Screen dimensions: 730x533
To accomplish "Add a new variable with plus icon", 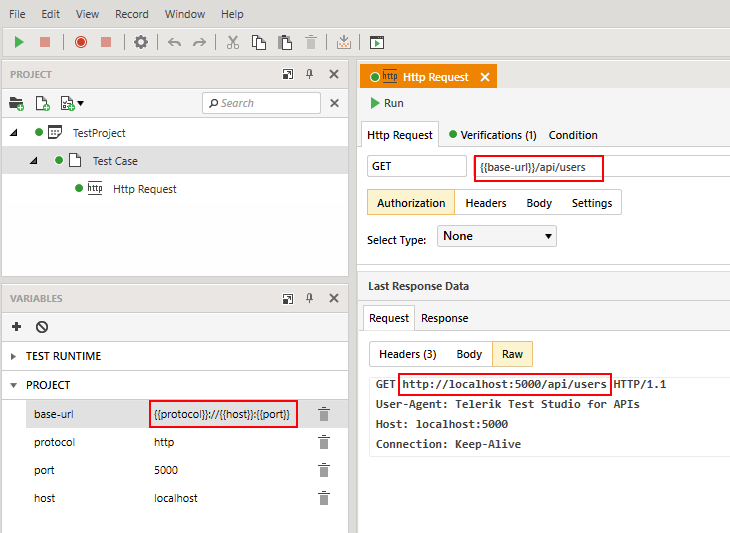I will click(x=17, y=327).
